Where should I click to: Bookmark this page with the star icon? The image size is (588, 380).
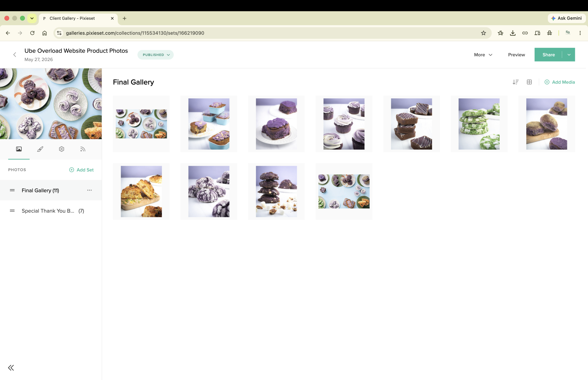pos(483,33)
